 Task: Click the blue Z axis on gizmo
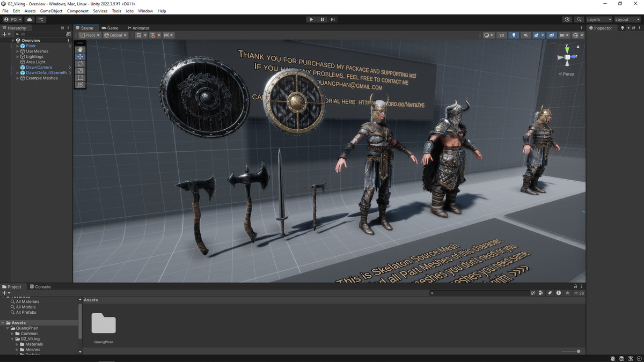point(574,56)
